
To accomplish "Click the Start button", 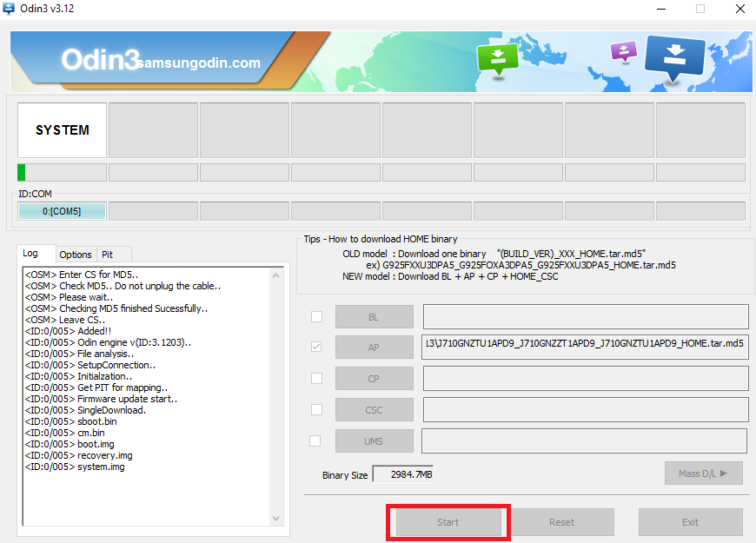I will point(448,522).
